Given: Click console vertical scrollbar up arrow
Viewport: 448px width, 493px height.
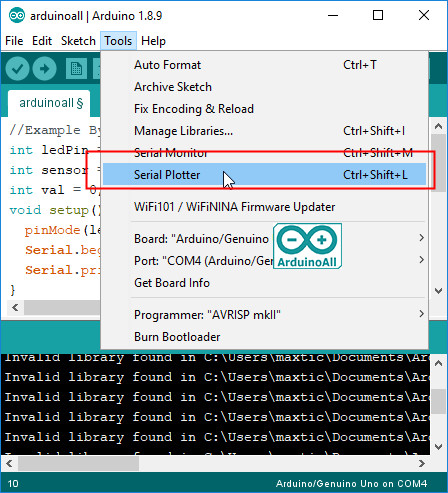Looking at the screenshot, I should coord(439,363).
